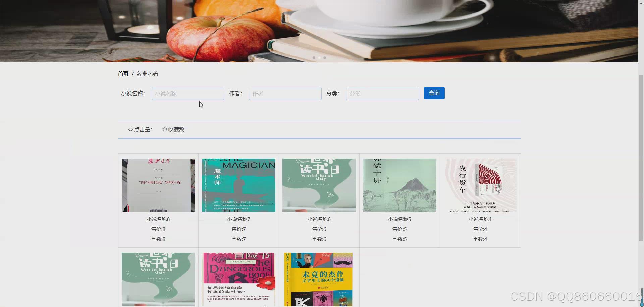Screen dimensions: 644x307
Task: Toggle sorting by 收藏数
Action: coord(176,129)
